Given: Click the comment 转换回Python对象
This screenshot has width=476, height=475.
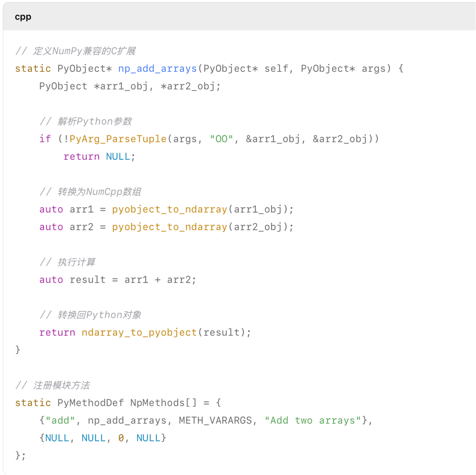Looking at the screenshot, I should 90,315.
